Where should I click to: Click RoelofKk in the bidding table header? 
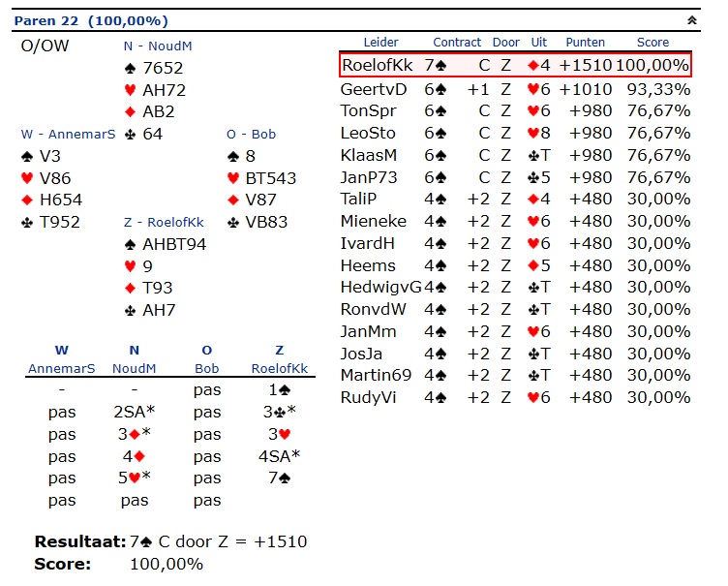click(280, 368)
